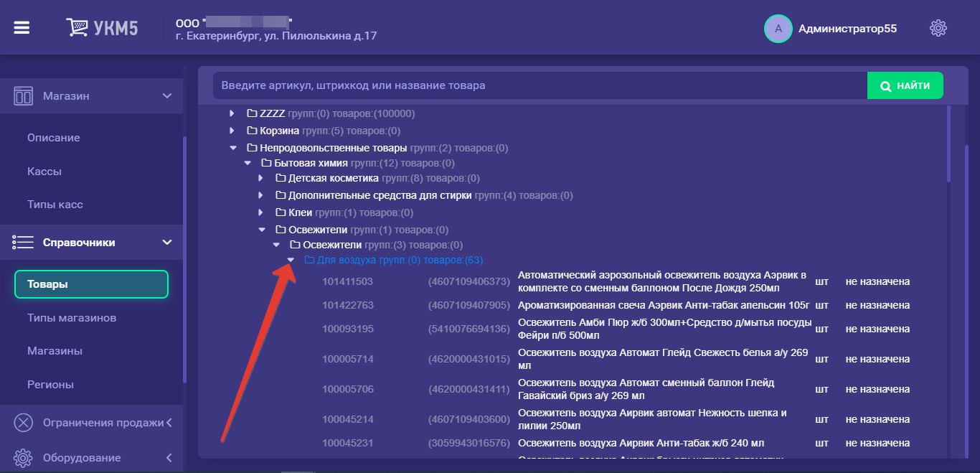Click folder icon of Клеи
Viewport: 980px width, 473px height.
281,212
